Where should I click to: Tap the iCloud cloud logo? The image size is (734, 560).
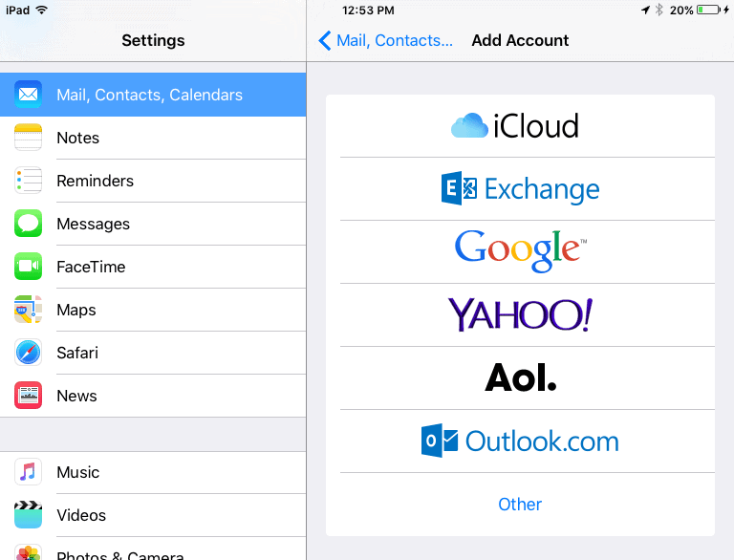click(469, 125)
